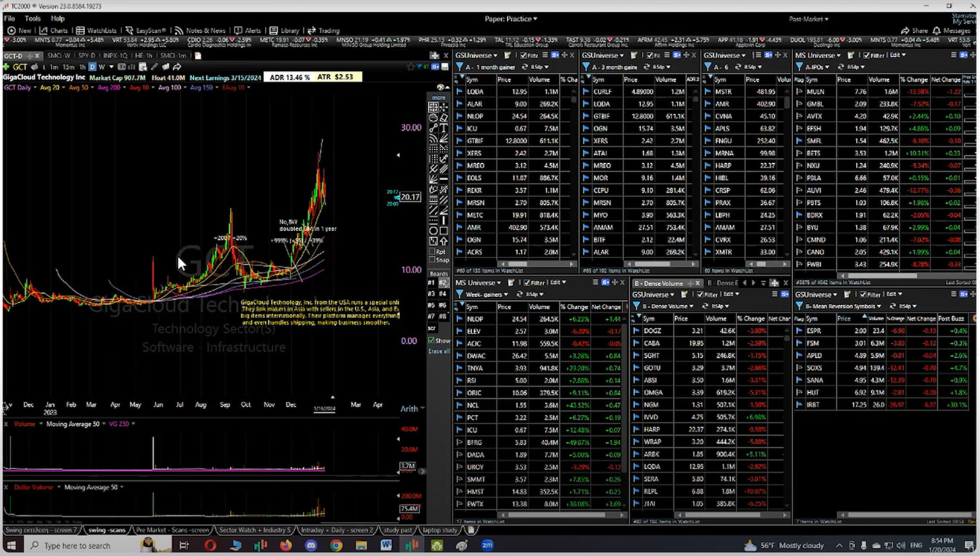This screenshot has height=556, width=980.
Task: Click the Arith scale label on chart
Action: [x=409, y=409]
